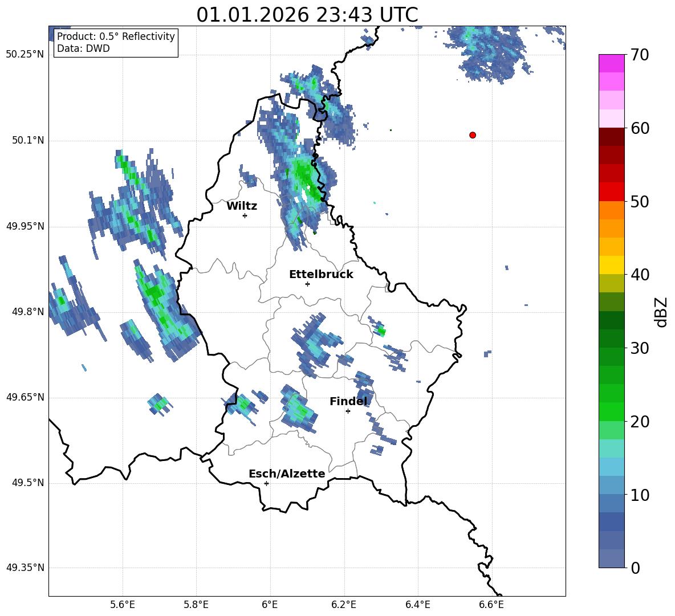Select the Findel station label
This screenshot has width=675, height=616.
coord(348,401)
